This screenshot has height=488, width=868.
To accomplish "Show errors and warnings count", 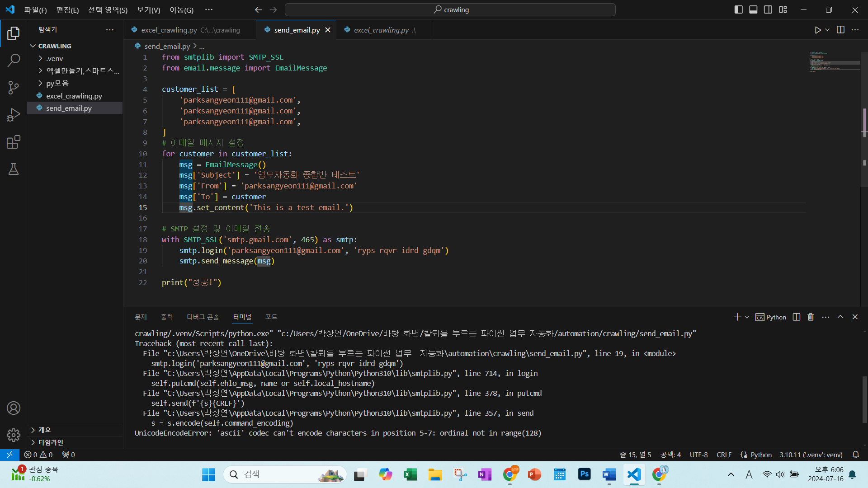I will [38, 455].
